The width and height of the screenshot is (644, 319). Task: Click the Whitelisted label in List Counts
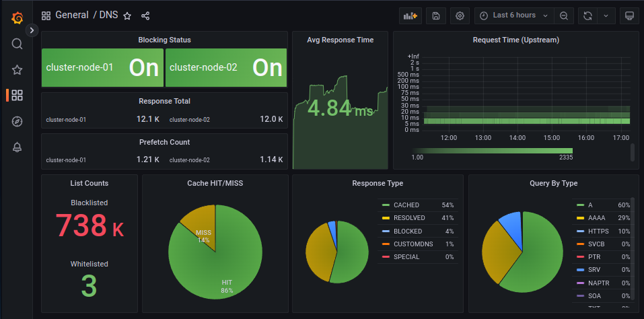point(89,264)
